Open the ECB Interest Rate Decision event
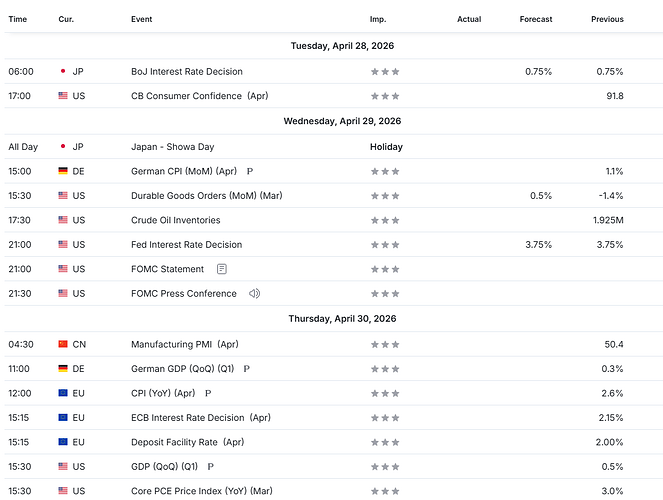The width and height of the screenshot is (663, 500). click(201, 418)
